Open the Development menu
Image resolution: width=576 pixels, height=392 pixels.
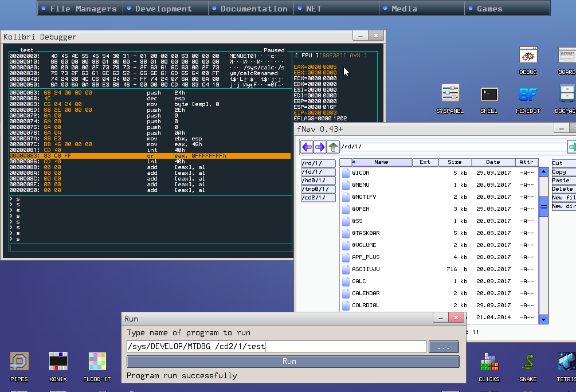[x=164, y=9]
